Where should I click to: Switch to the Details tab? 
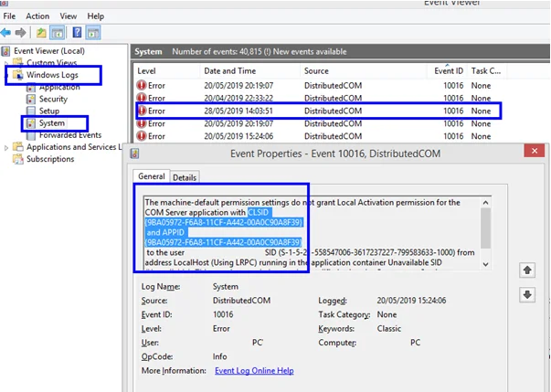[185, 177]
